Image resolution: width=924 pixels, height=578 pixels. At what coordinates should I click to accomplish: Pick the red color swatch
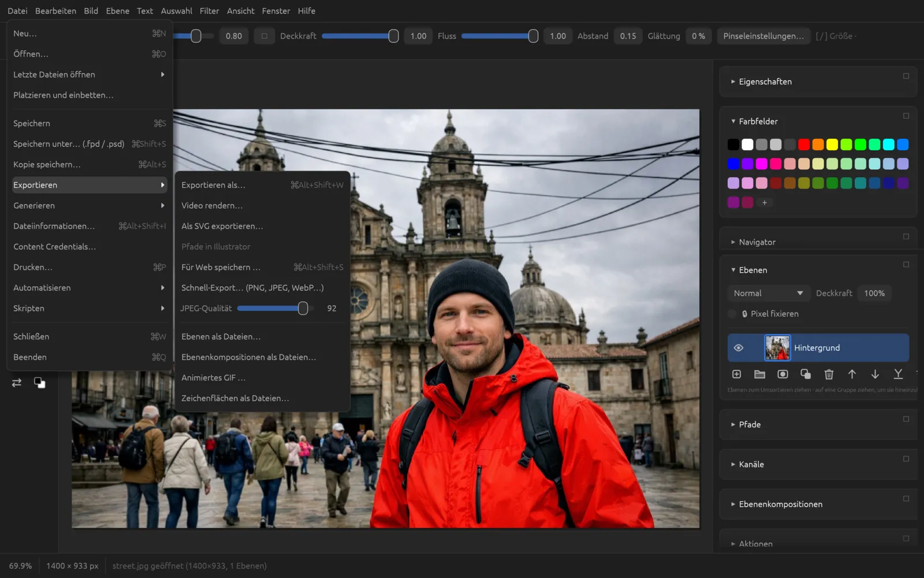coord(804,144)
